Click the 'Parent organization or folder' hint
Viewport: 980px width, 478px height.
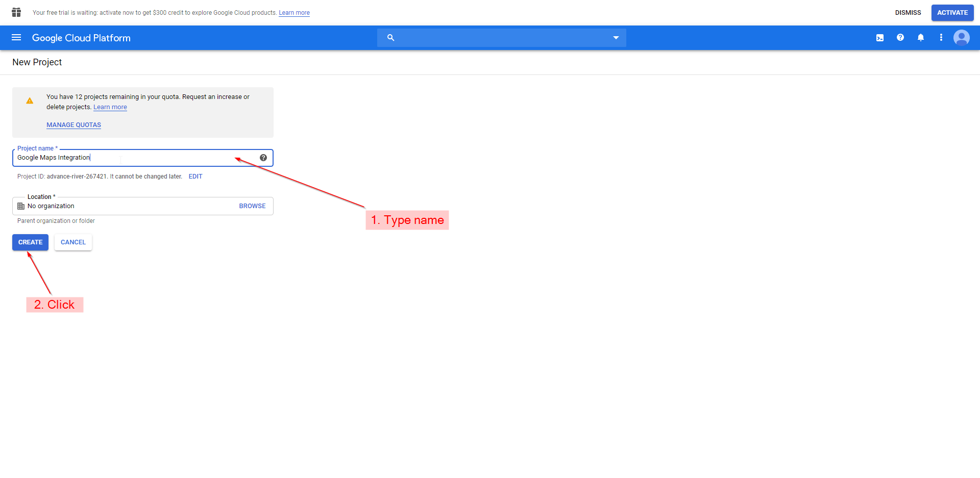pos(56,221)
